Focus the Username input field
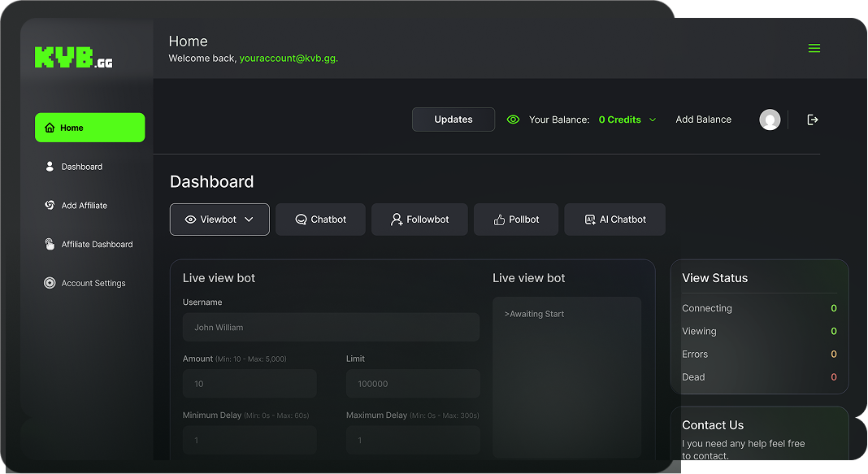Image resolution: width=868 pixels, height=474 pixels. (x=331, y=328)
